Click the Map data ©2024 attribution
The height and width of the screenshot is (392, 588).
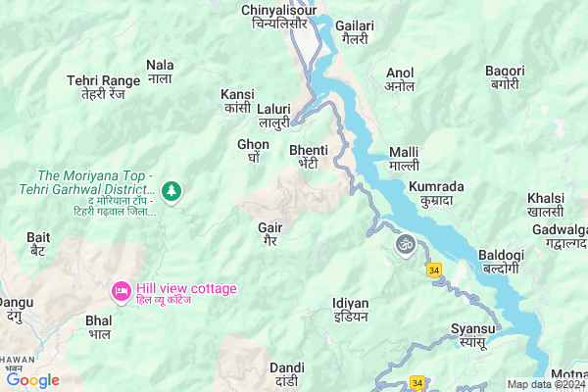546,384
